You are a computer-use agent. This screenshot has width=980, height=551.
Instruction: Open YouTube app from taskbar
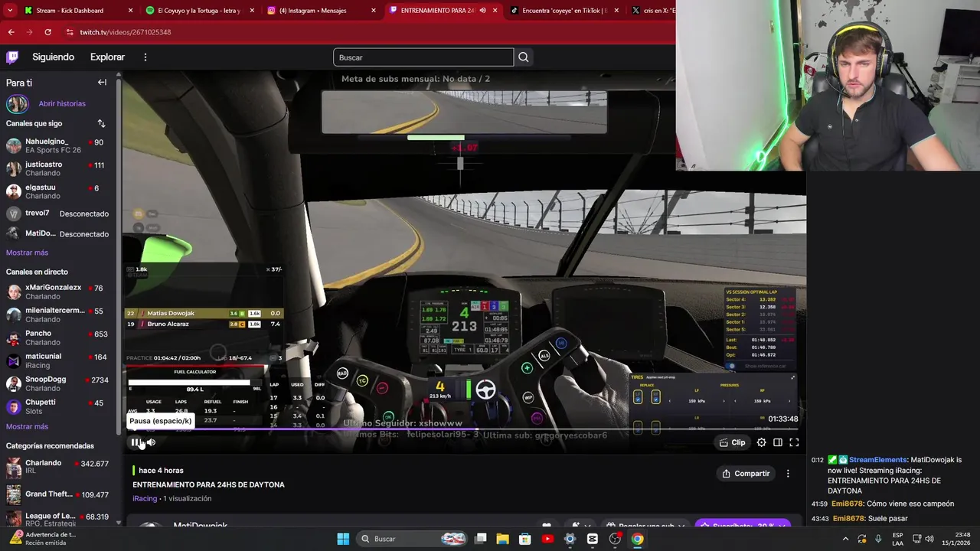[547, 539]
